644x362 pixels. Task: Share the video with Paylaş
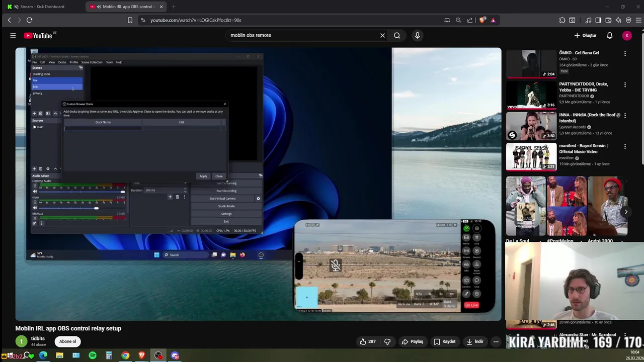412,341
